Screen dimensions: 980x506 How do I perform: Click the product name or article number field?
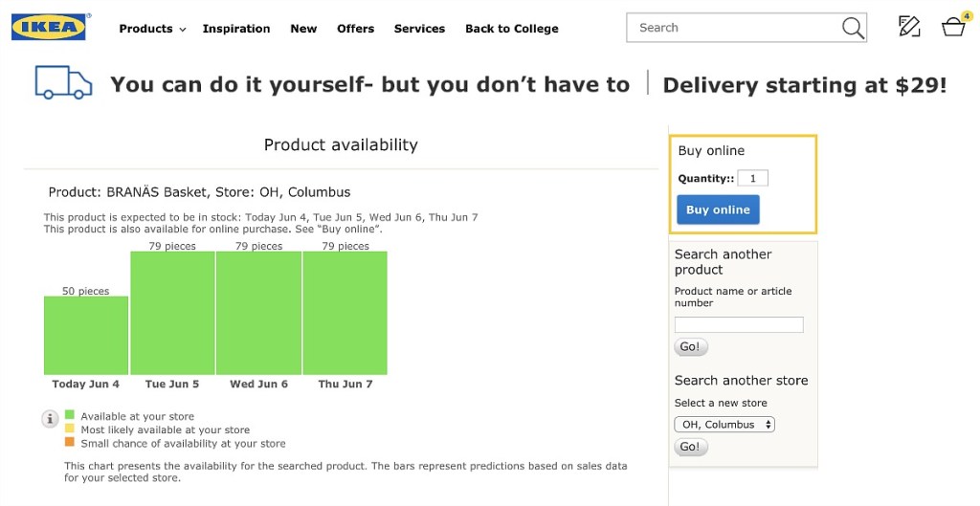(739, 325)
